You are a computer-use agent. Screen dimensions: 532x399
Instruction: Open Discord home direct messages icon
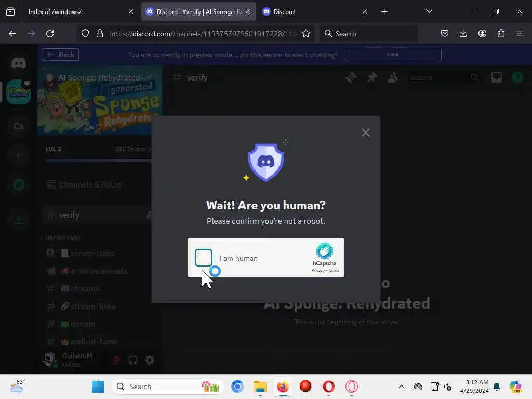[x=19, y=63]
